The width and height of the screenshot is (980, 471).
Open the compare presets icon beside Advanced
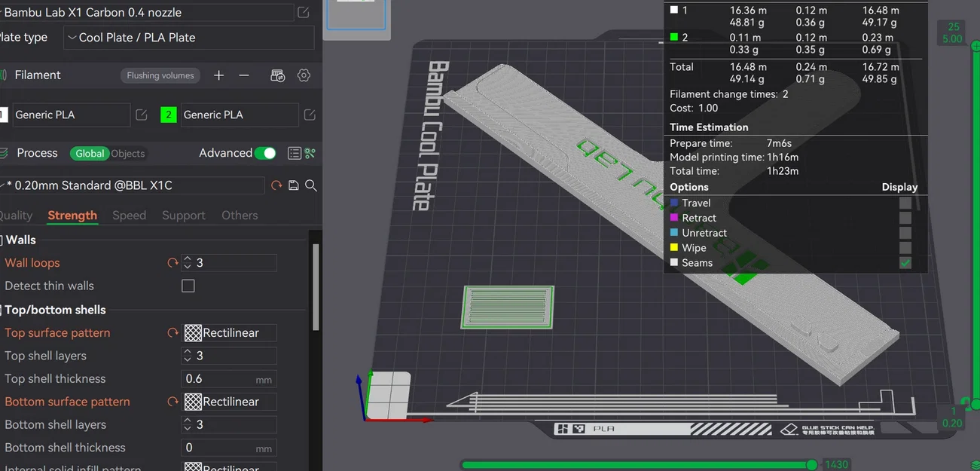coord(310,153)
